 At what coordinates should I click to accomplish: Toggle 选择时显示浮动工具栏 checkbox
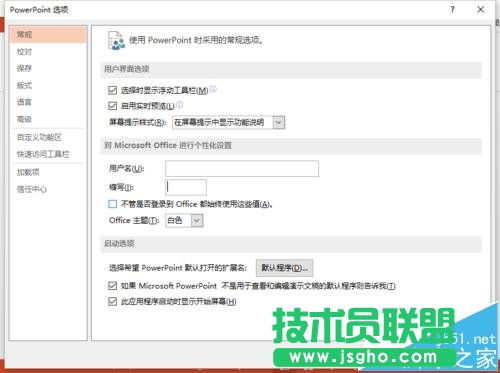tap(113, 90)
